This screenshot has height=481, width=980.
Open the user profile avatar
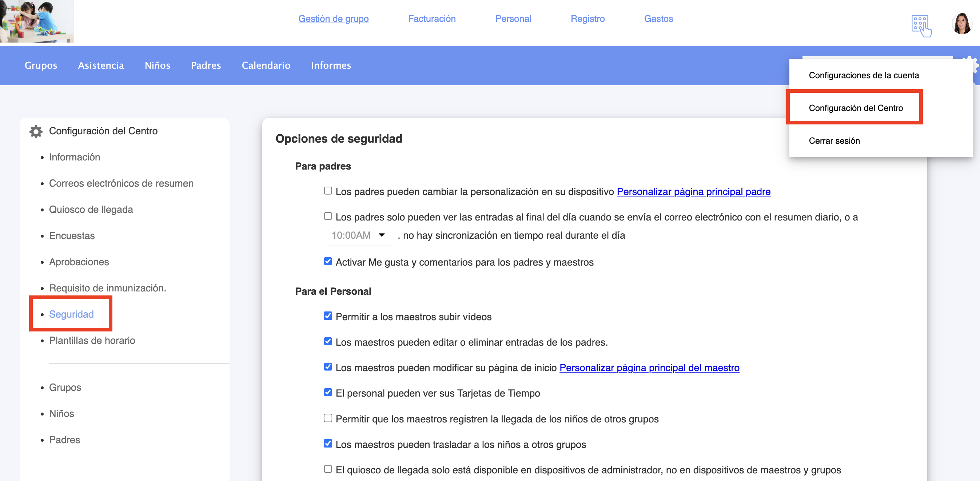pyautogui.click(x=961, y=24)
